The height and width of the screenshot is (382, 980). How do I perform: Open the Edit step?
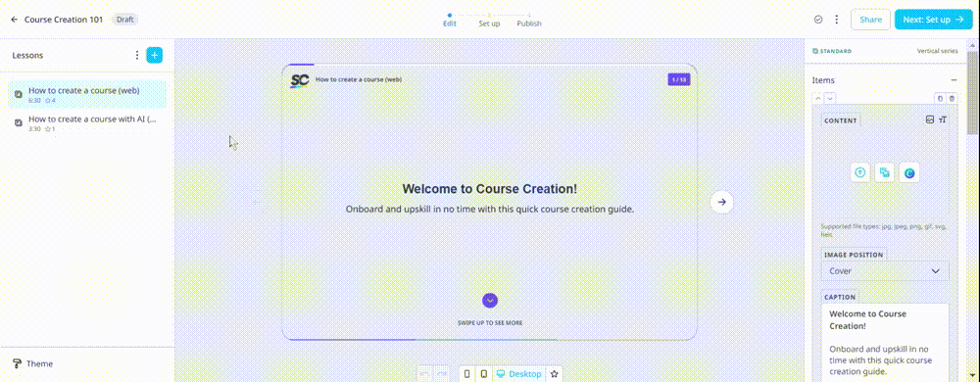coord(450,20)
